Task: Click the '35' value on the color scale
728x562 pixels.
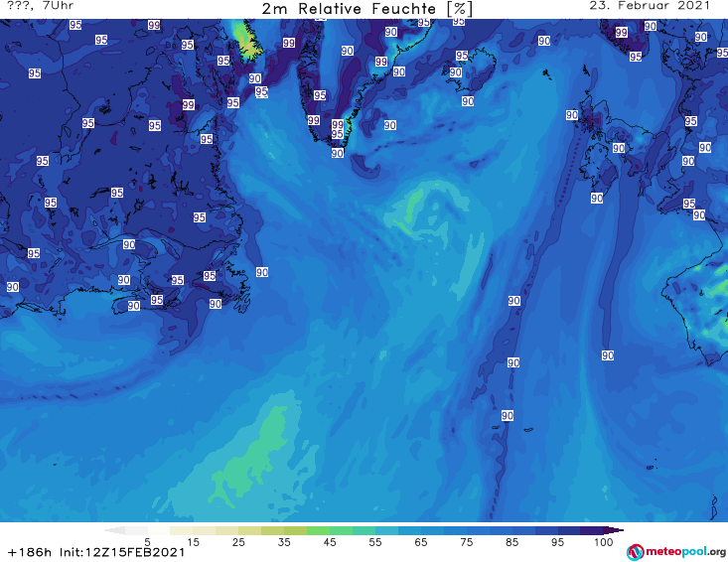Action: (284, 542)
